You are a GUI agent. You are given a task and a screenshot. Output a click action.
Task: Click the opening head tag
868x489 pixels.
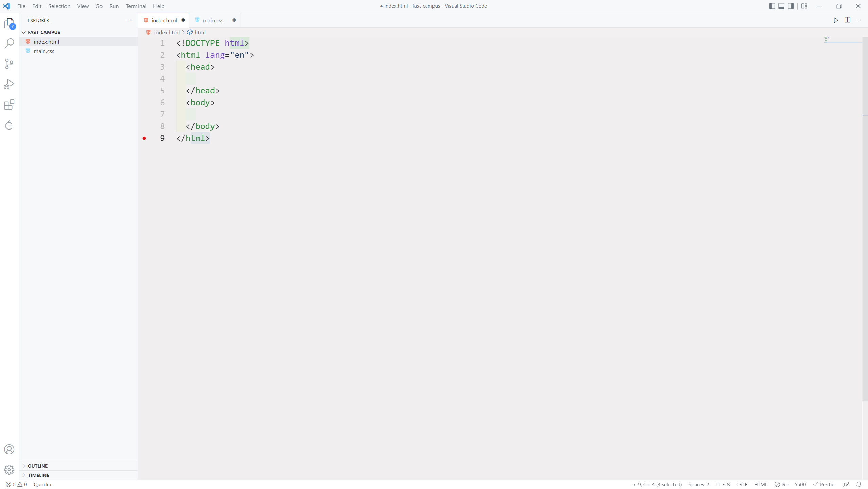(x=200, y=67)
